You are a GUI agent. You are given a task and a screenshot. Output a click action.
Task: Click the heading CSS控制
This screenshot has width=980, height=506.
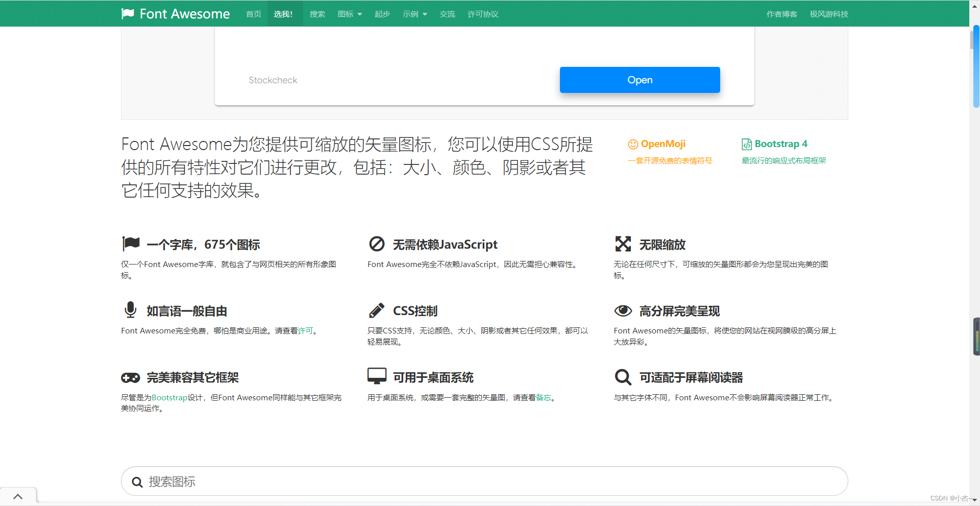[x=415, y=311]
